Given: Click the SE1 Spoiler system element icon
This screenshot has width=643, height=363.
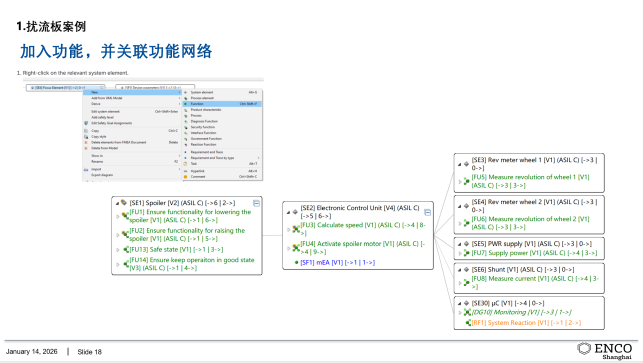Looking at the screenshot, I should point(124,203).
